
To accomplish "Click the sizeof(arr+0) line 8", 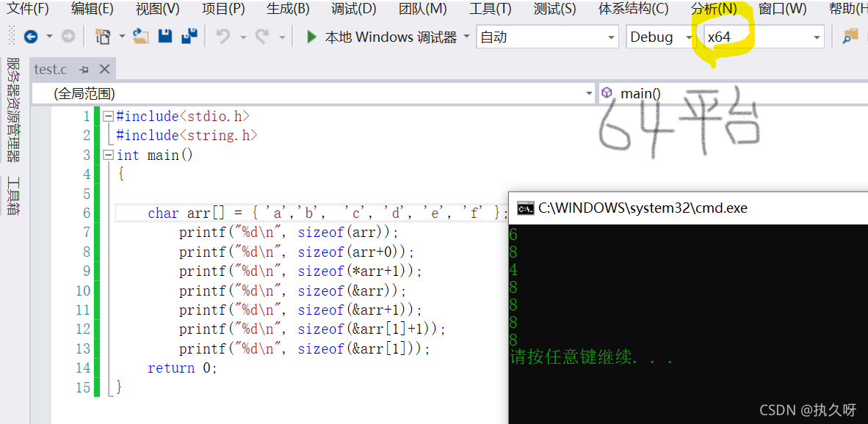I will coord(296,252).
